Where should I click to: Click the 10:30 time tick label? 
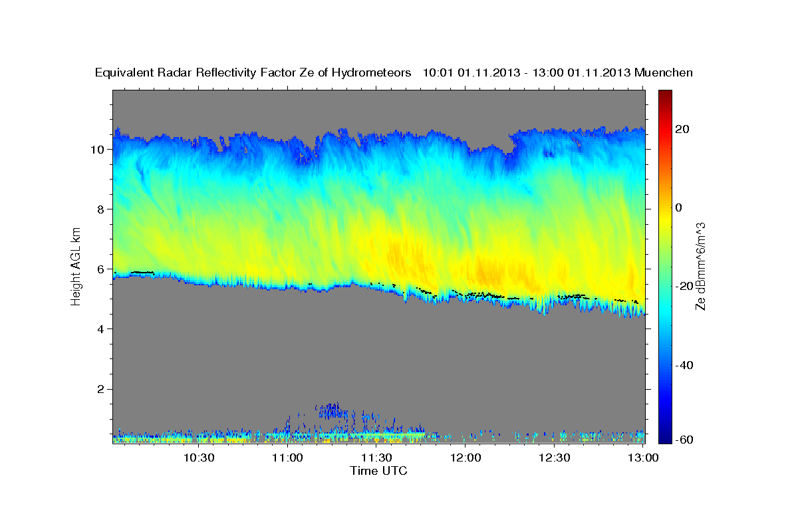tap(198, 458)
